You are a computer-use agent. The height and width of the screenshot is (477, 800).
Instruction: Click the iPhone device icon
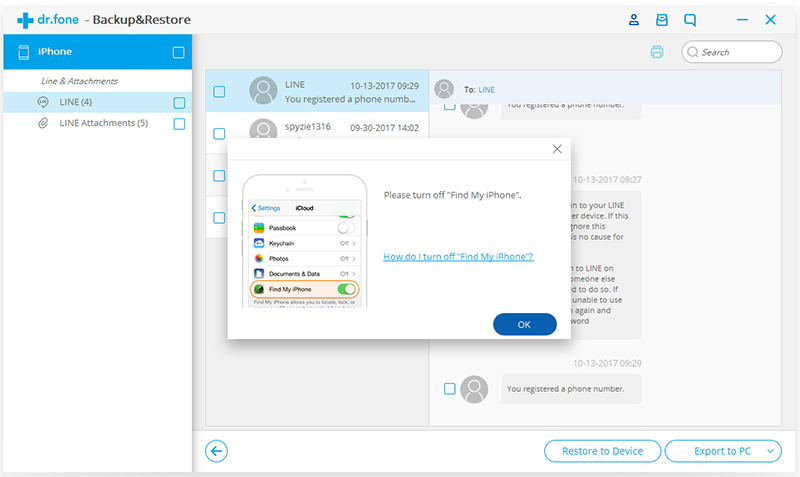pos(23,52)
